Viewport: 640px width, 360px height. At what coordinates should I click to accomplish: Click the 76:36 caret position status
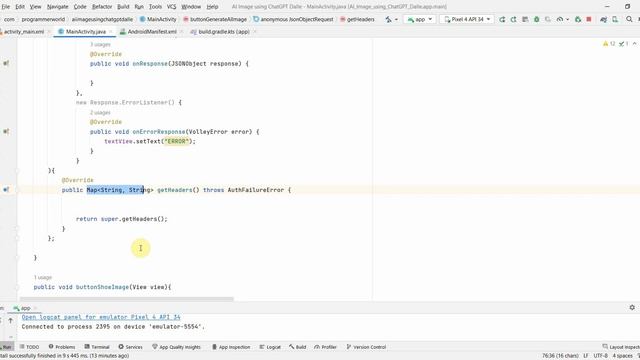(560, 356)
